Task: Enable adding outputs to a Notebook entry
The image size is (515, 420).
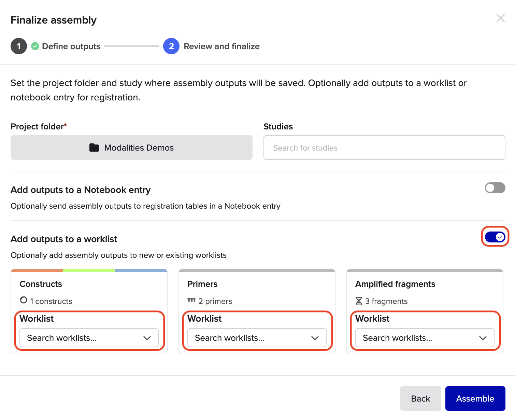Action: [x=495, y=188]
